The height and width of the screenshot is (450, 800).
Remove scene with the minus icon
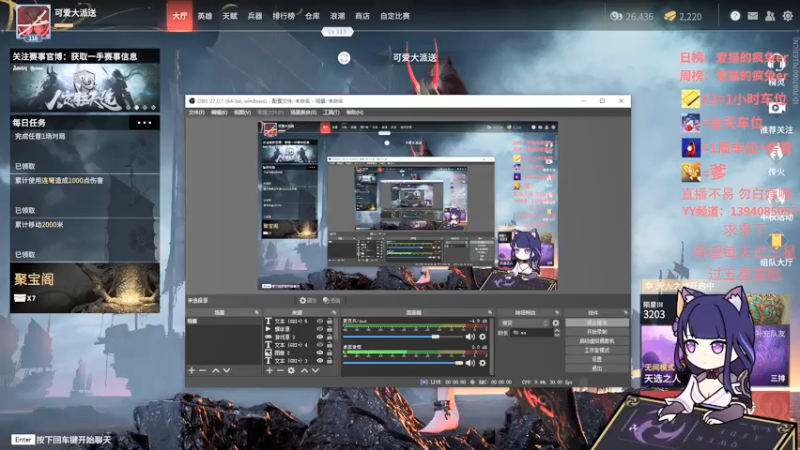pyautogui.click(x=203, y=370)
